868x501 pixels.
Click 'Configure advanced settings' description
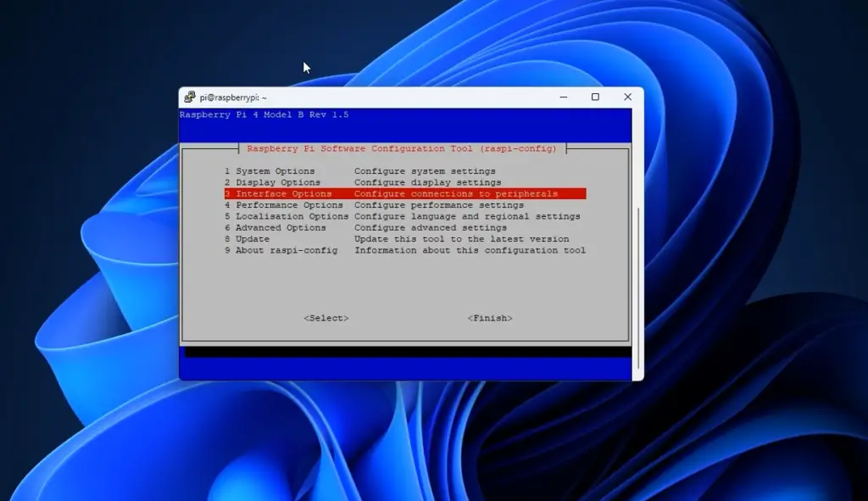[x=431, y=227]
